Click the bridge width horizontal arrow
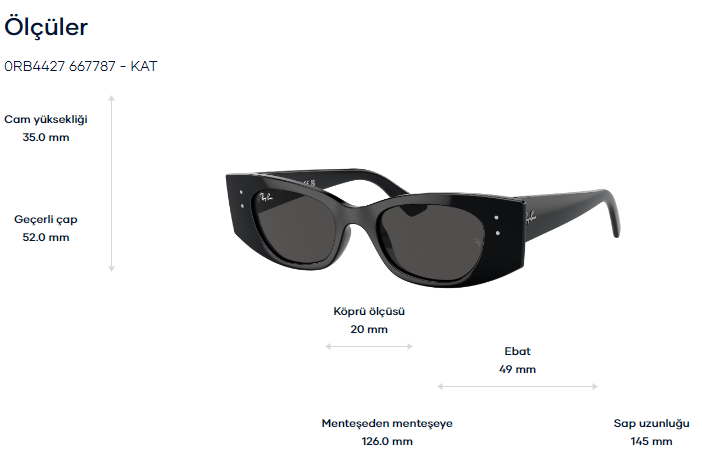This screenshot has width=702, height=451. (369, 346)
